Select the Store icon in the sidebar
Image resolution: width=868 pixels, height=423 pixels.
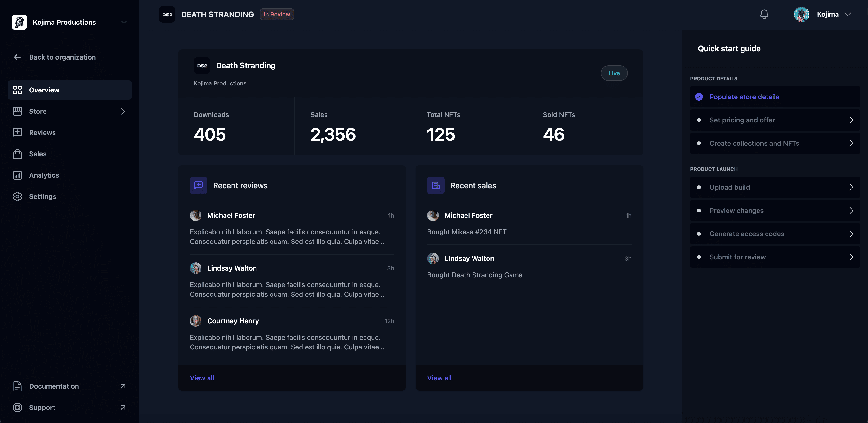[x=17, y=111]
